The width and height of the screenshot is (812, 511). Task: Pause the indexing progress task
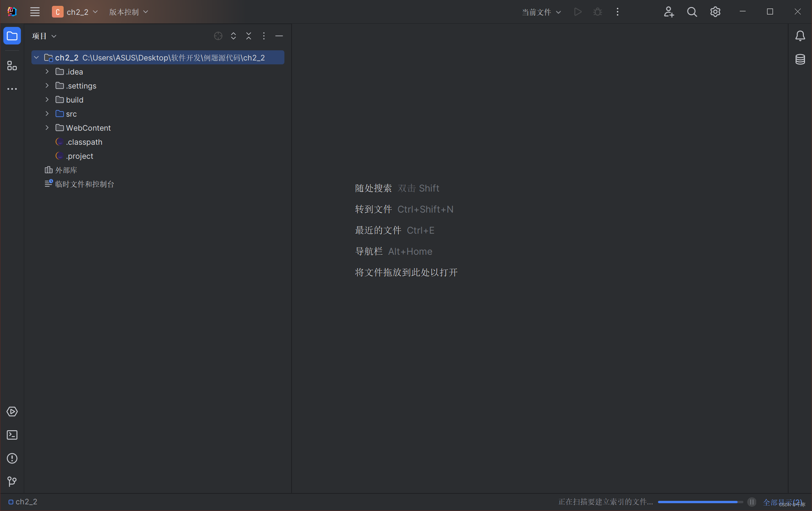(751, 502)
